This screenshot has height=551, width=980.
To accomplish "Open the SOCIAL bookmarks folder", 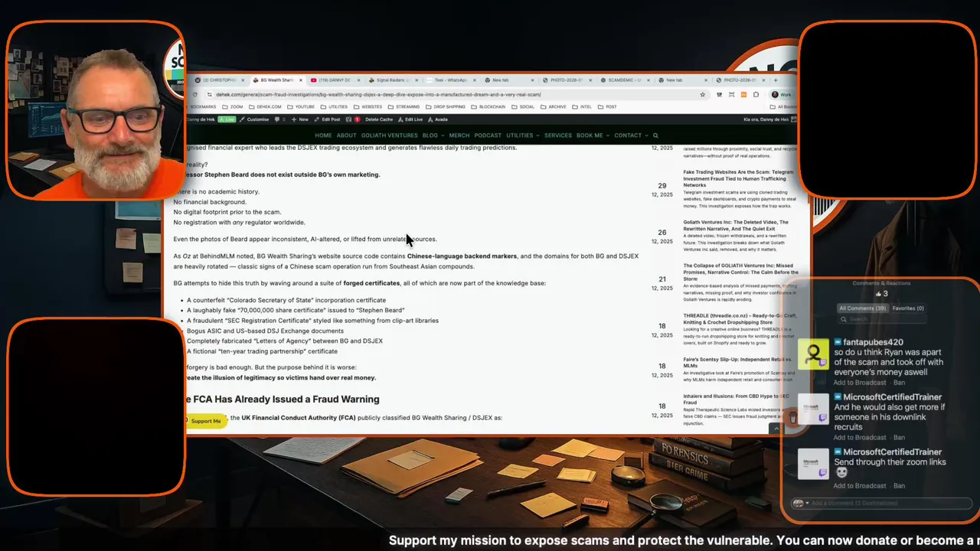I will click(523, 107).
